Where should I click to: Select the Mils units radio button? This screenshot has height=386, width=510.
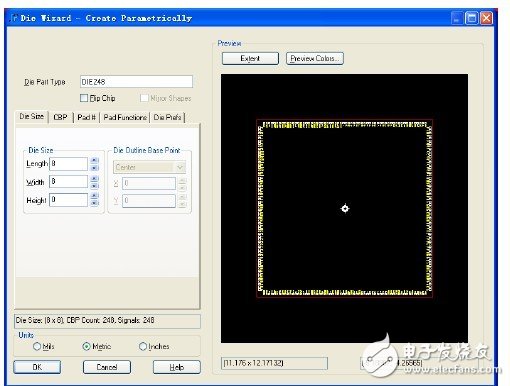tap(37, 346)
